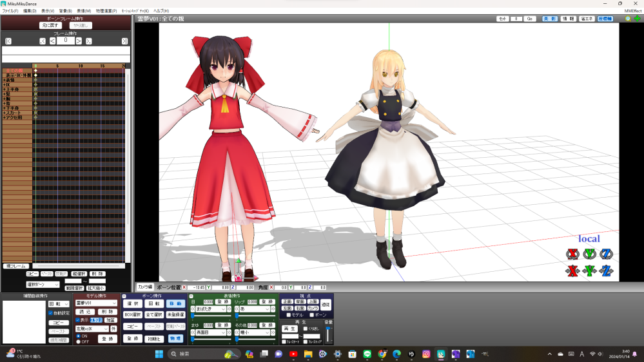644x362 pixels.
Task: Adjust eye expression slider under まばたき
Action: click(210, 316)
